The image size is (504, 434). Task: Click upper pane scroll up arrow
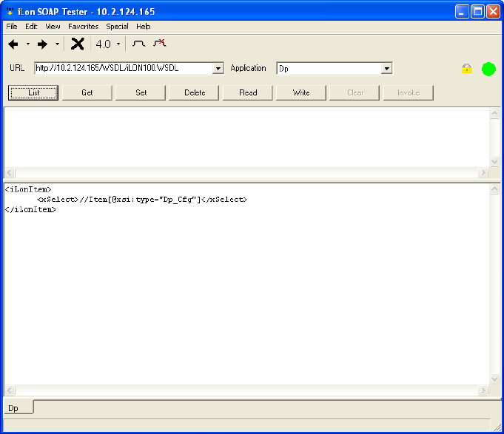(x=494, y=113)
